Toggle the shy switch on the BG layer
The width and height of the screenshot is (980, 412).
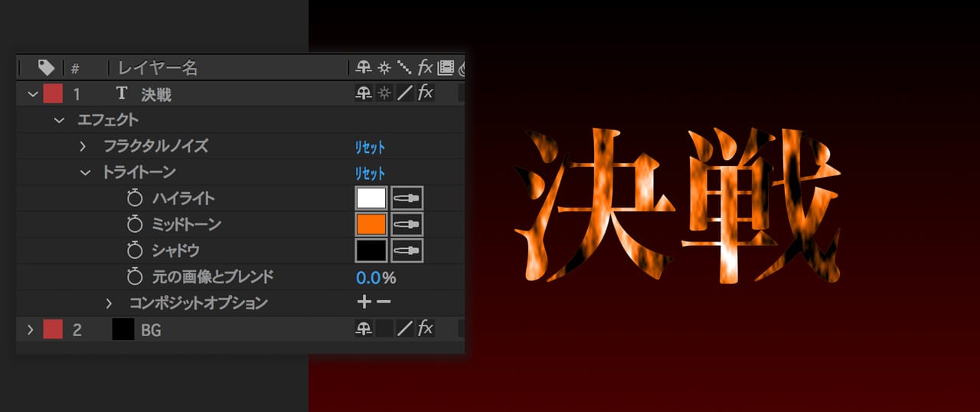(x=364, y=329)
